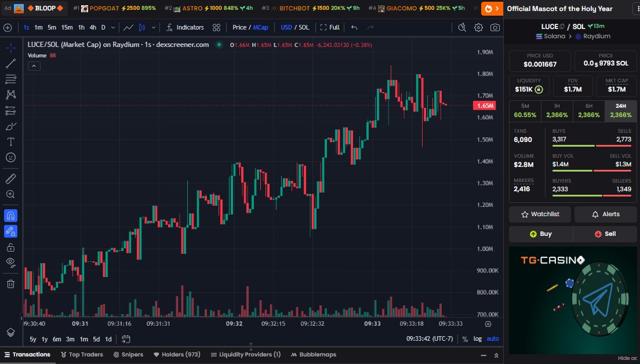Screen dimensions: 640x364
Task: Open the Fibonacci retracement tools
Action: [x=10, y=79]
